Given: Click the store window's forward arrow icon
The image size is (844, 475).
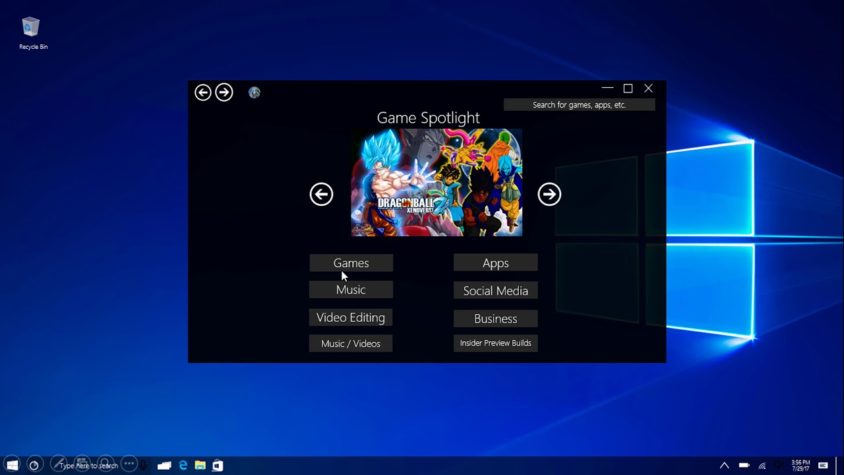Looking at the screenshot, I should pyautogui.click(x=224, y=93).
